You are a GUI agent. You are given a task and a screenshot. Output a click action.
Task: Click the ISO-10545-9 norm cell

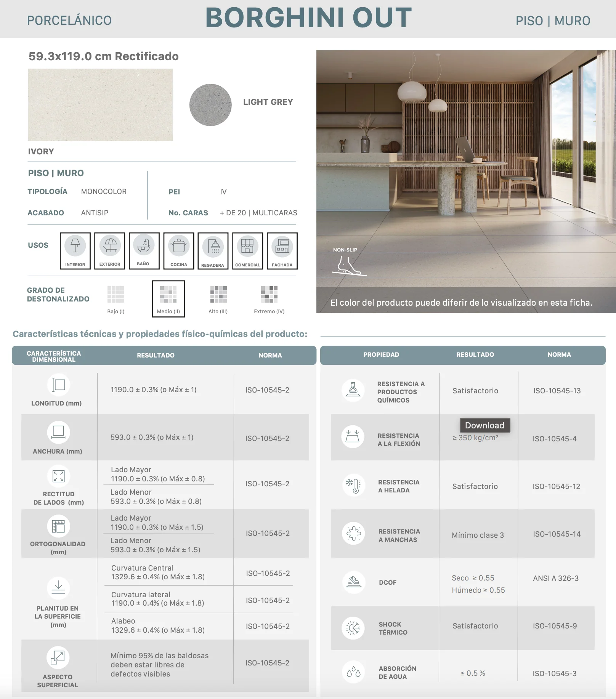(555, 626)
